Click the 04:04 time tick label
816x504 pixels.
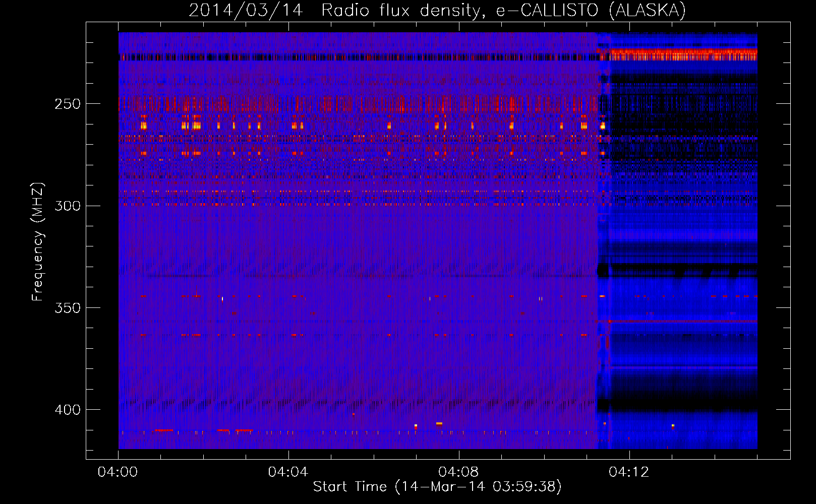(288, 472)
